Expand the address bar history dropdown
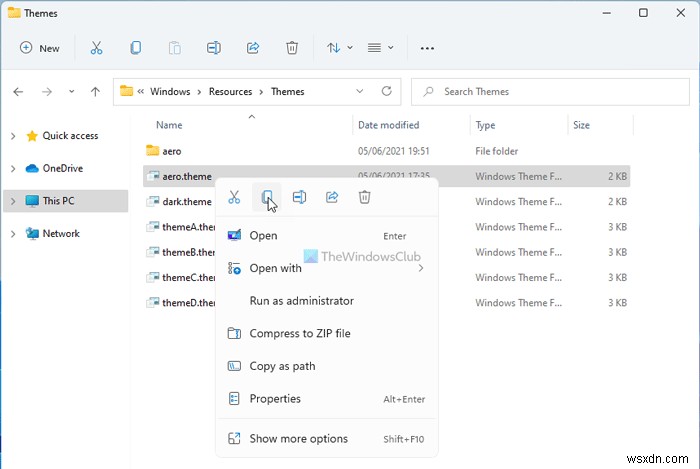The height and width of the screenshot is (469, 700). (x=359, y=91)
